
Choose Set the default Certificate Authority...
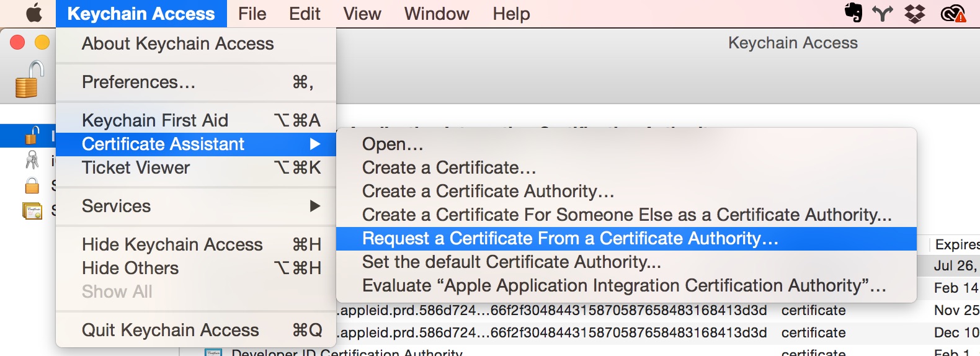coord(626,262)
